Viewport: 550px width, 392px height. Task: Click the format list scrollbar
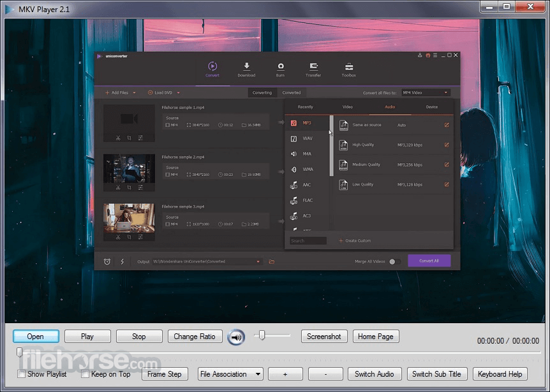coord(332,145)
